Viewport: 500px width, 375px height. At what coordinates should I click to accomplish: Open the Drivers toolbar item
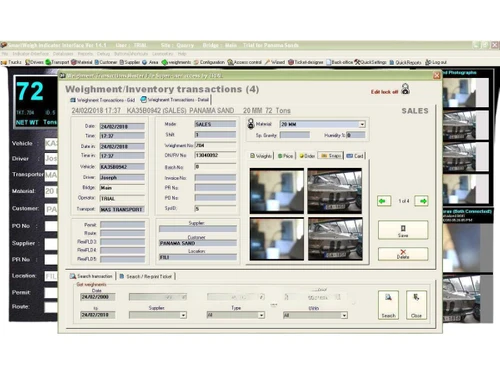[x=34, y=62]
